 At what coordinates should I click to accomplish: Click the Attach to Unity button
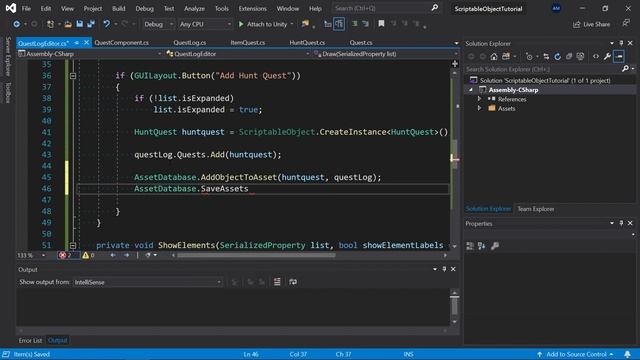(263, 24)
